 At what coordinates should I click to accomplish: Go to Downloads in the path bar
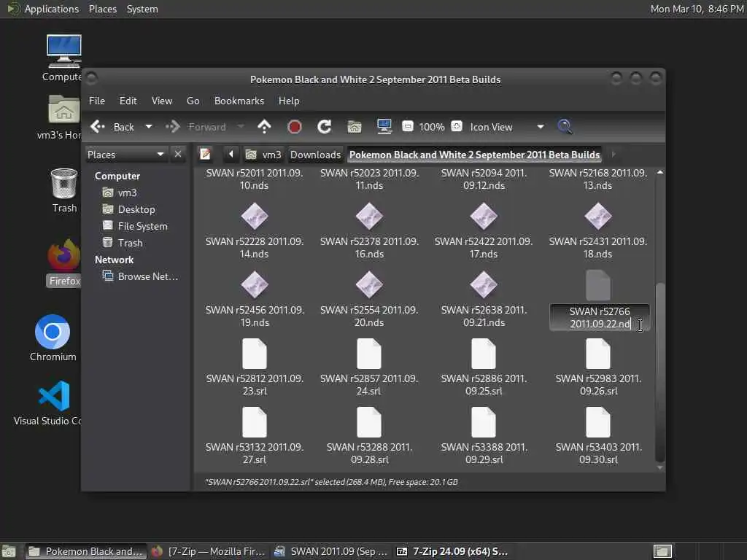[315, 155]
